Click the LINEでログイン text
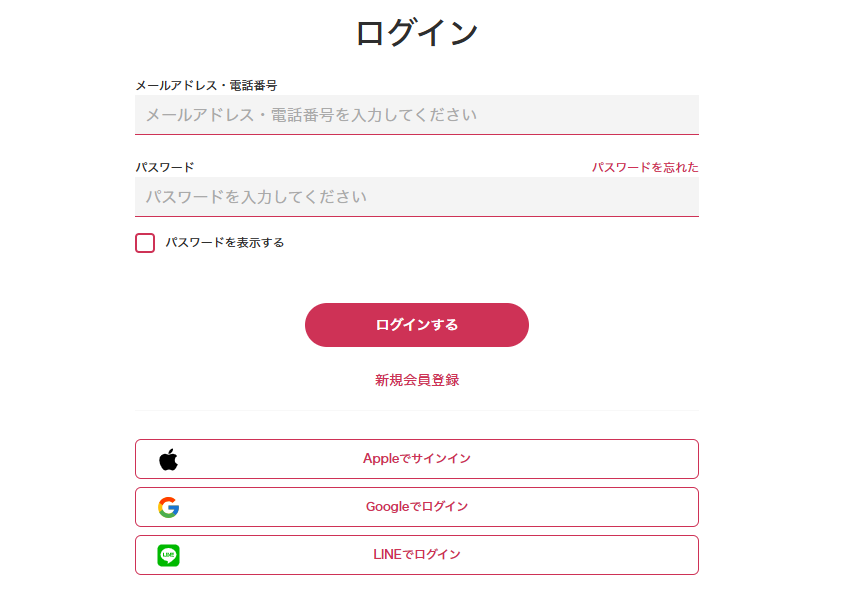860x610 pixels. point(417,555)
